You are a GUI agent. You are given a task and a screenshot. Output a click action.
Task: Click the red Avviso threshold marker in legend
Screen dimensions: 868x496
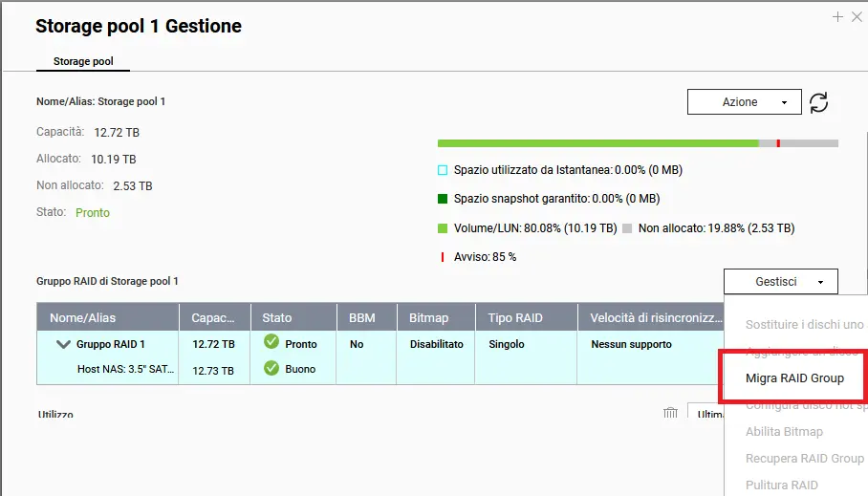pos(443,257)
